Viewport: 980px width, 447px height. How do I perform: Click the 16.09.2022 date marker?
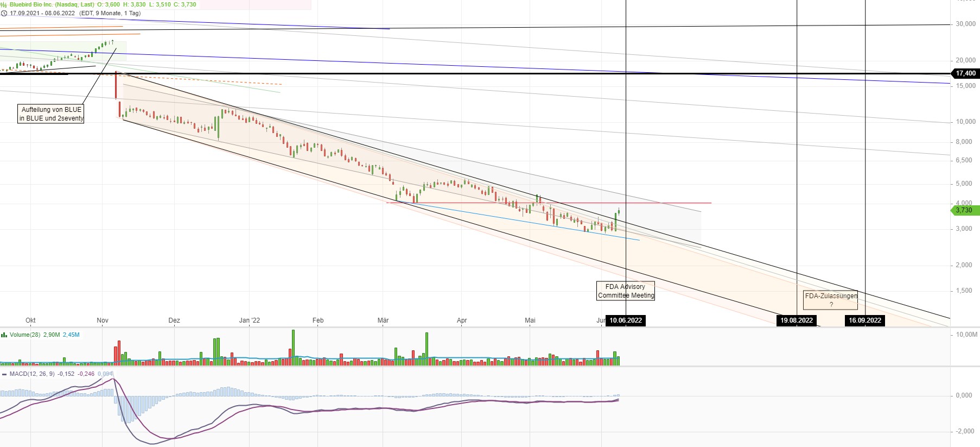[x=865, y=320]
